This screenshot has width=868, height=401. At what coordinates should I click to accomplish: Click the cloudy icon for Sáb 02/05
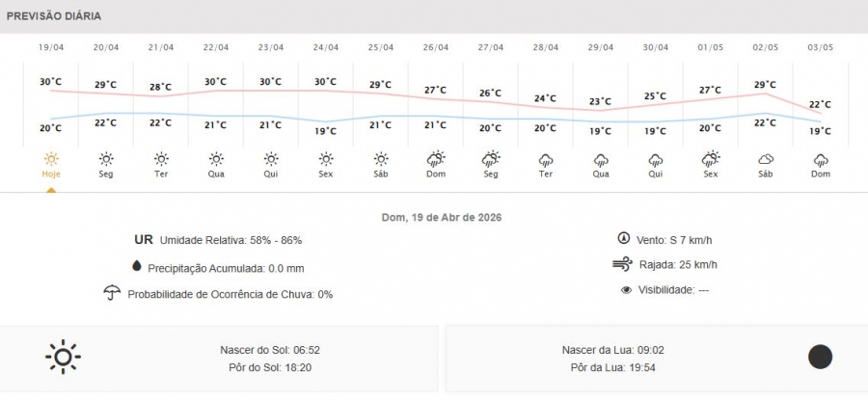[x=766, y=159]
